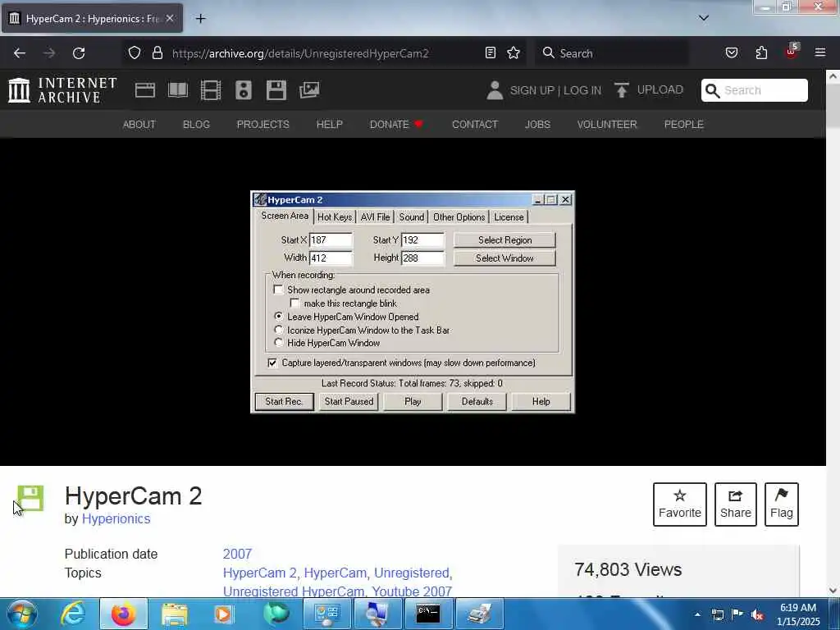Open a new tab with plus
Image resolution: width=840 pixels, height=630 pixels.
(200, 19)
